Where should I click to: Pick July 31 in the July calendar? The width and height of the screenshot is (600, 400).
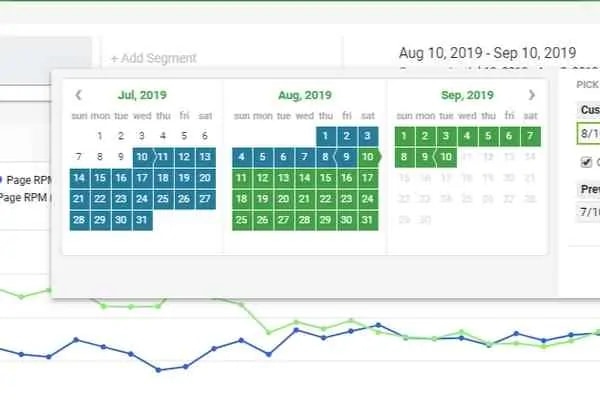click(x=142, y=220)
